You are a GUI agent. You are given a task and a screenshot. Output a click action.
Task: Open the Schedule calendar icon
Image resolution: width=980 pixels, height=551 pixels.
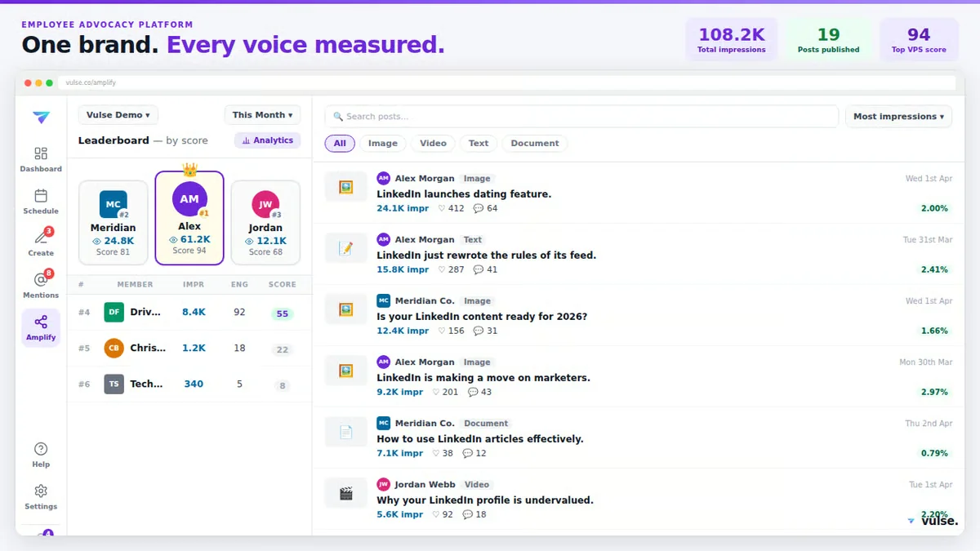pyautogui.click(x=41, y=196)
